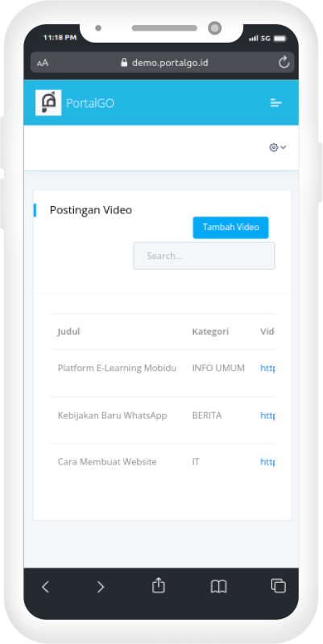Select the Cara Membuat Website row title

pyautogui.click(x=107, y=461)
